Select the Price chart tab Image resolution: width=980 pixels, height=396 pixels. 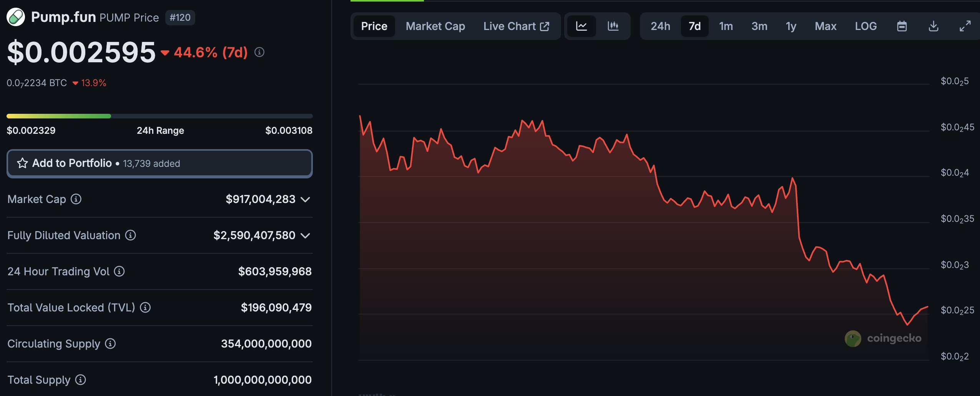click(x=374, y=26)
